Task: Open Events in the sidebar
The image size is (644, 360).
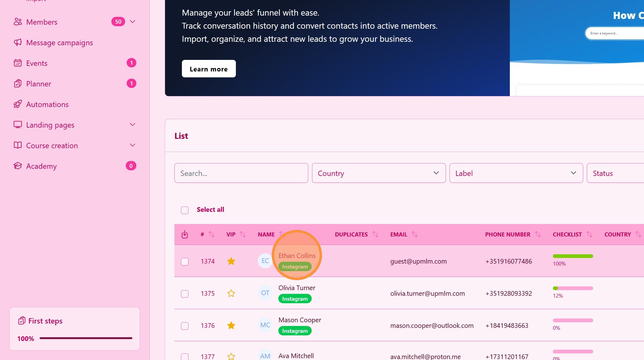Action: click(x=37, y=63)
